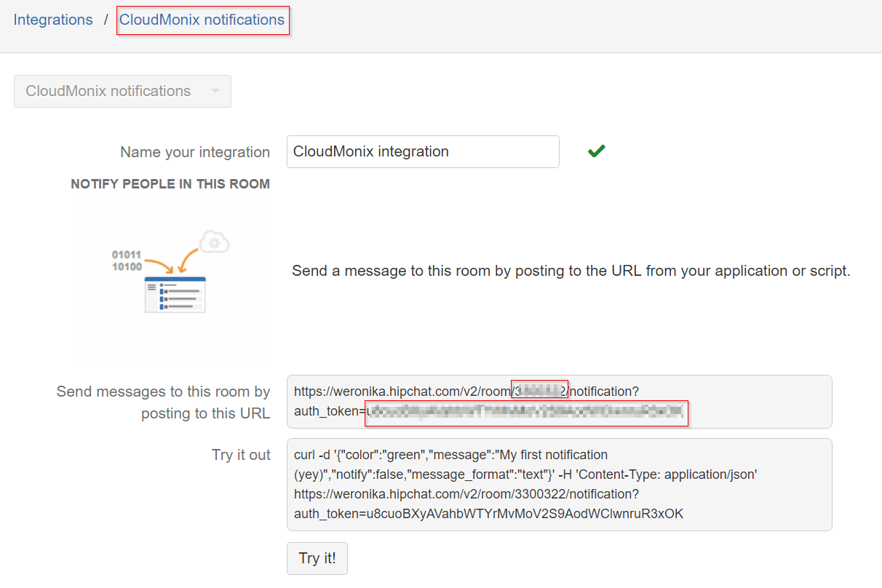Click the Try it! button

tap(317, 558)
